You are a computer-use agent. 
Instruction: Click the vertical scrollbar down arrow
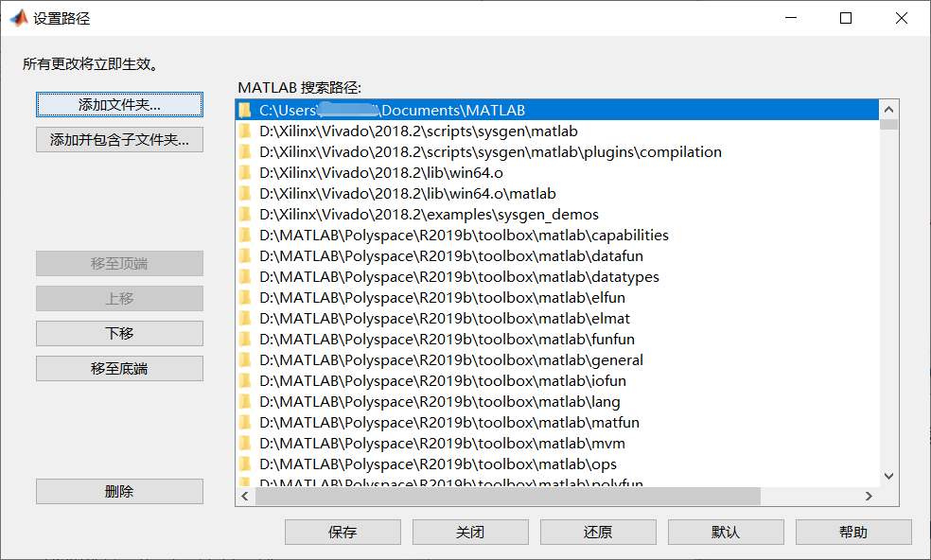(888, 476)
